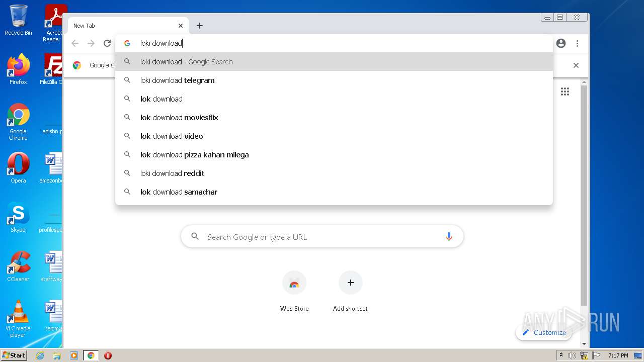
Task: Click the Chrome taskbar button
Action: [x=91, y=355]
